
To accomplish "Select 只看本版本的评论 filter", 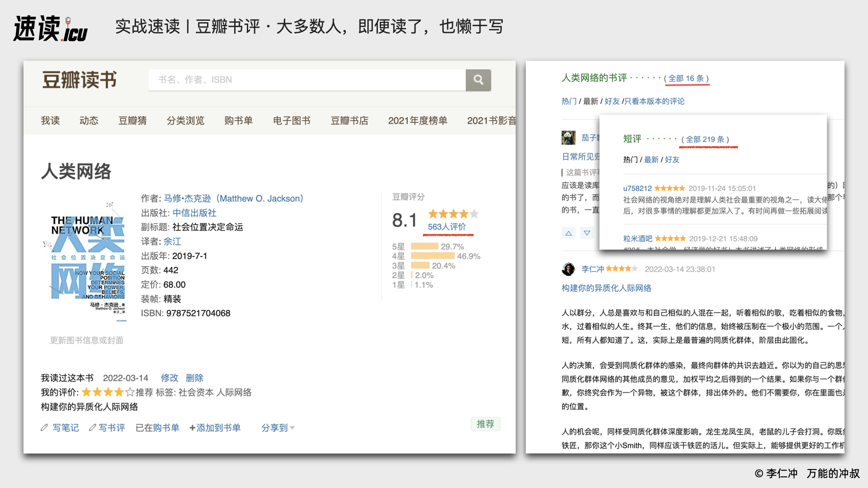I will pos(654,101).
